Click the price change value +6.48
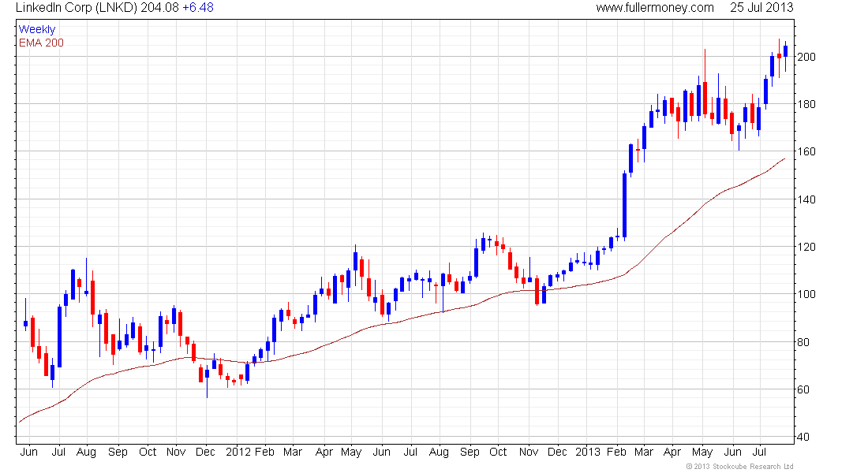 click(197, 8)
